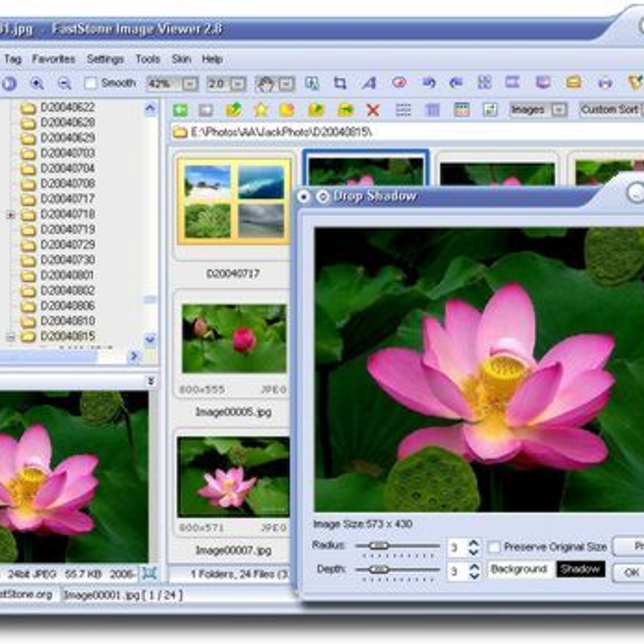Screen dimensions: 644x644
Task: Open the Help menu
Action: (x=213, y=59)
